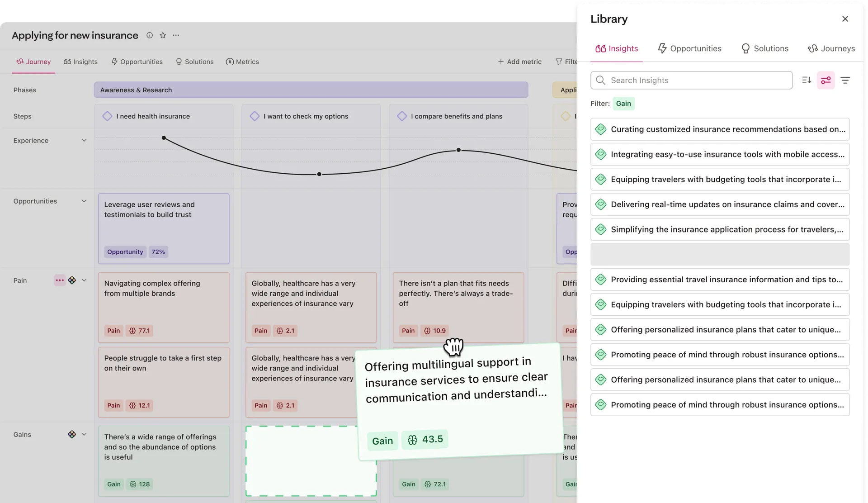Viewport: 868px width, 503px height.
Task: Click the Add metric button
Action: tap(519, 62)
